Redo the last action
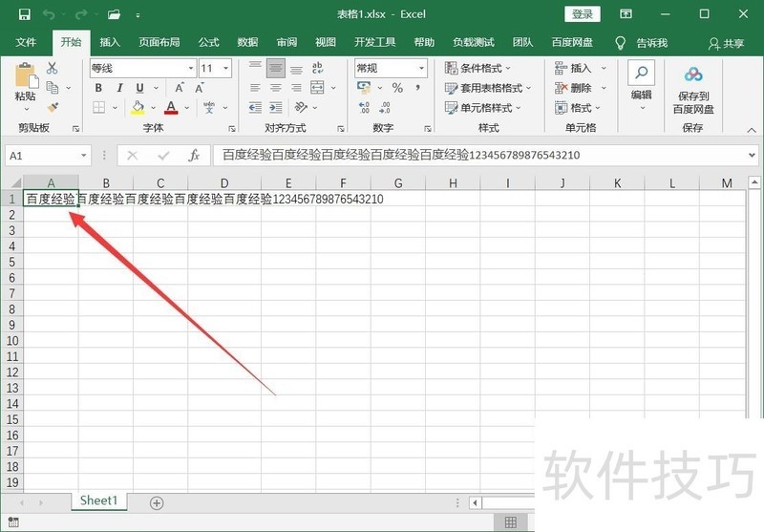This screenshot has width=764, height=532. [81, 14]
